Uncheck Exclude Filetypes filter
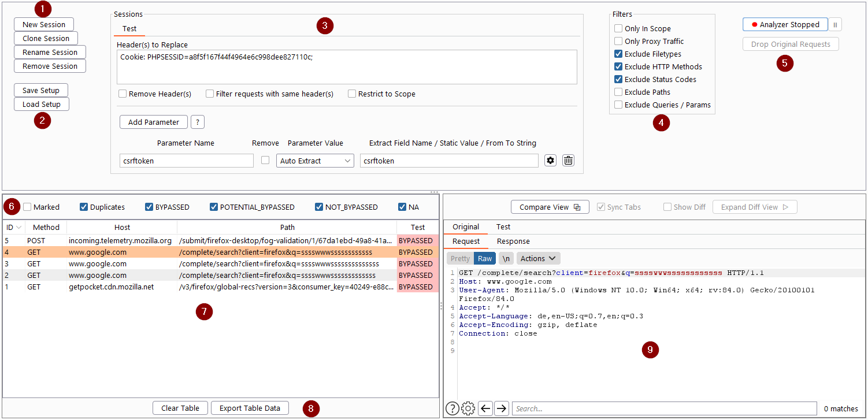868x420 pixels. tap(618, 54)
